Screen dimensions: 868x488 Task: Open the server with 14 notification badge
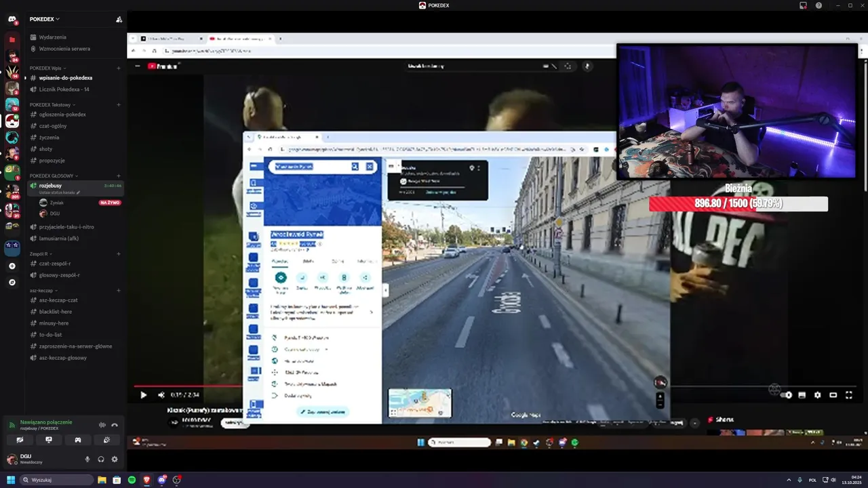tap(12, 72)
